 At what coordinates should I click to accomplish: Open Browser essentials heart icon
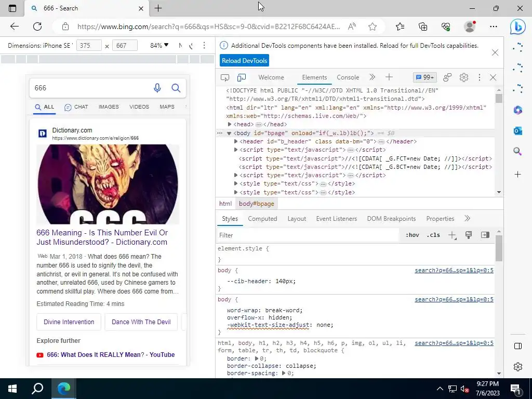446,26
